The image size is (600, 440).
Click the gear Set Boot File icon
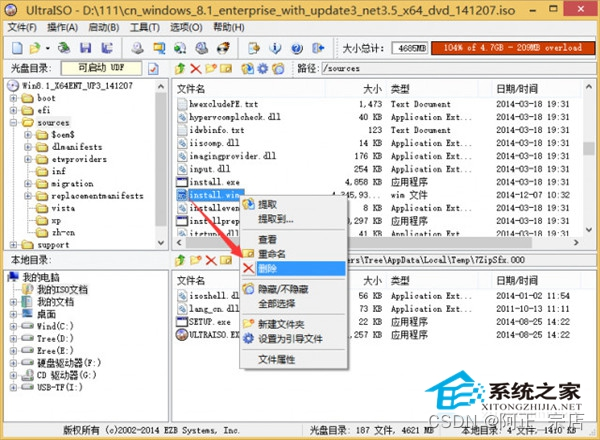tap(263, 69)
